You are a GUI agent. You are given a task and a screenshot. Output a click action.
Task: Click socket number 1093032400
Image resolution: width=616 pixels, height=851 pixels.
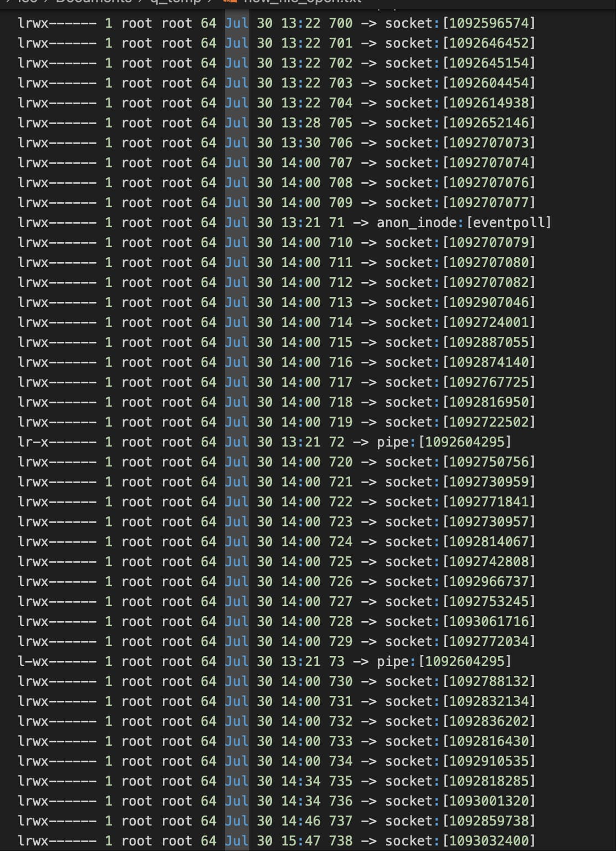[x=489, y=841]
